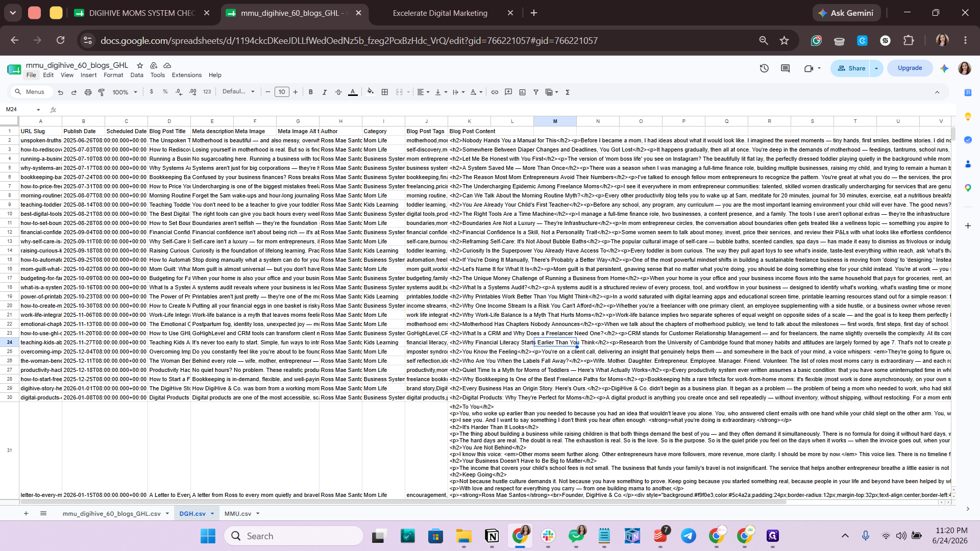980x551 pixels.
Task: Decrease decimal places
Action: [179, 92]
